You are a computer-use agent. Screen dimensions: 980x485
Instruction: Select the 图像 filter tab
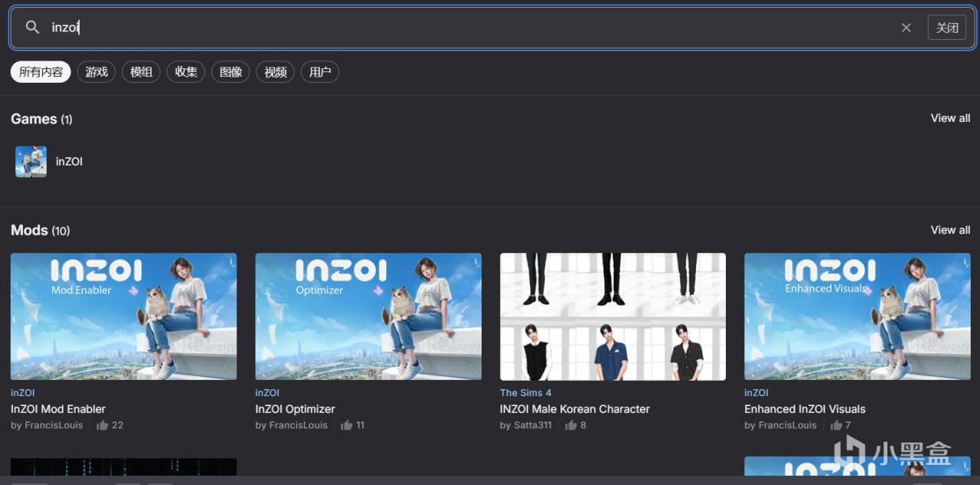coord(230,72)
